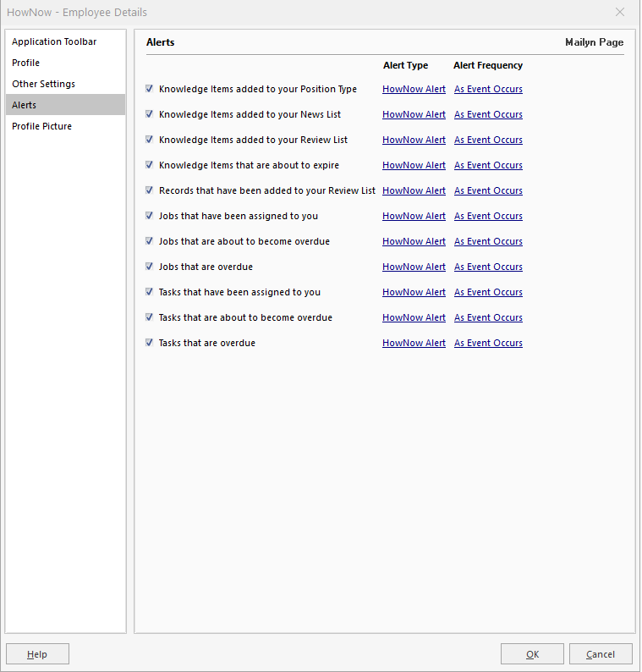Toggle Tasks that are overdue checkbox
The height and width of the screenshot is (672, 642).
149,343
